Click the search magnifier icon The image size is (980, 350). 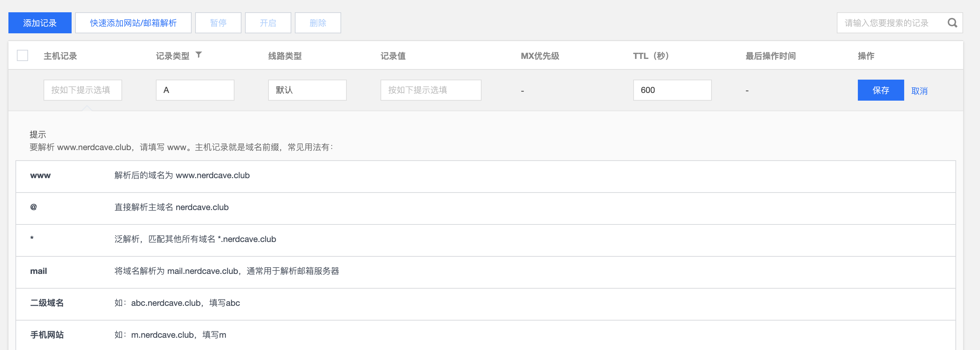click(x=952, y=23)
